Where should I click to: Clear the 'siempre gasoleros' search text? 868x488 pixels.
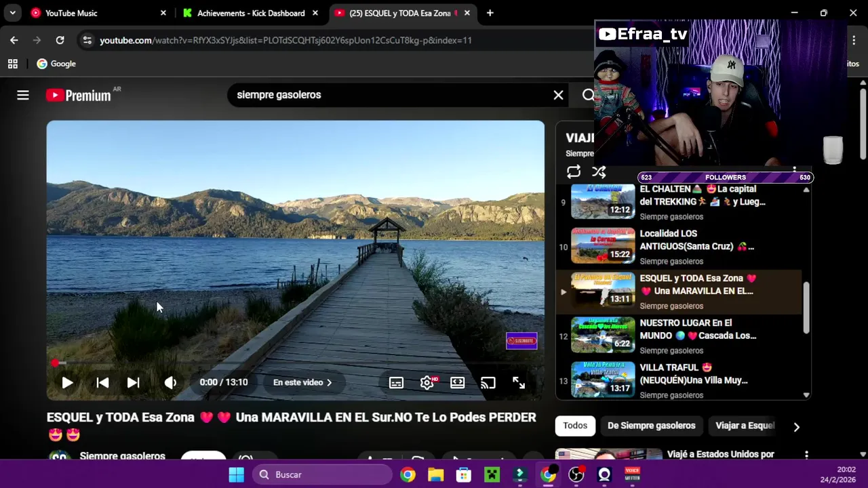click(x=558, y=95)
